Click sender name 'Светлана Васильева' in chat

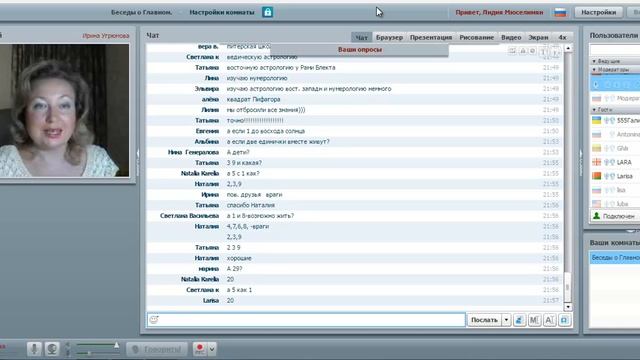point(189,216)
